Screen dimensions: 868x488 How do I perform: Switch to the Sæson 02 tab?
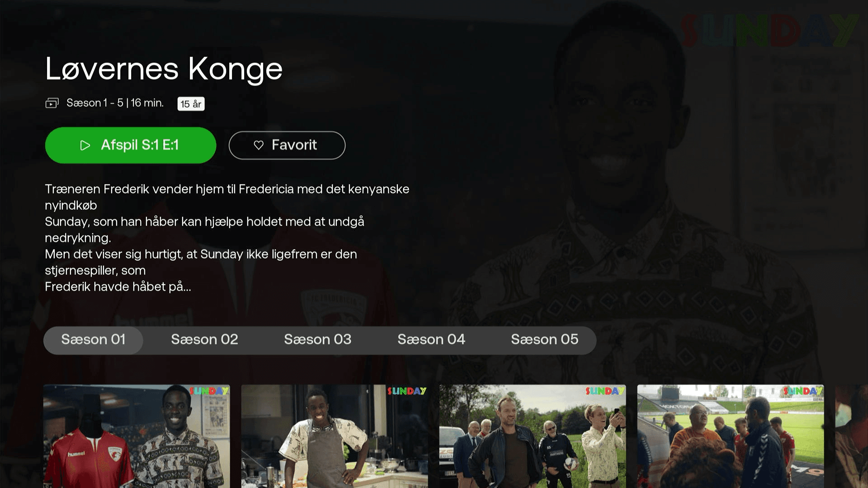point(204,340)
